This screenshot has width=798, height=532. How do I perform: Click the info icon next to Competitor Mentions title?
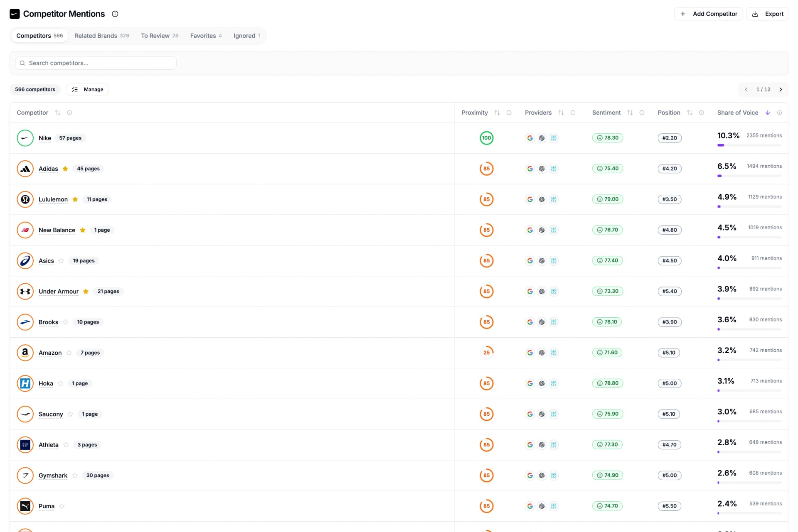(115, 14)
